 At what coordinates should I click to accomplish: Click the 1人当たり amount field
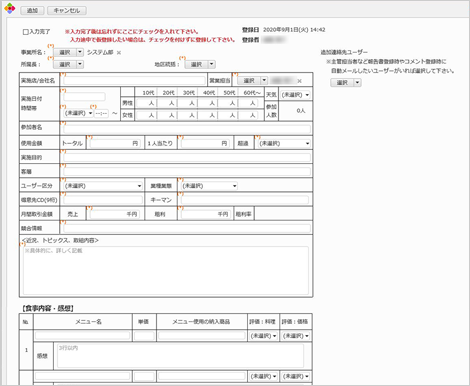[205, 143]
